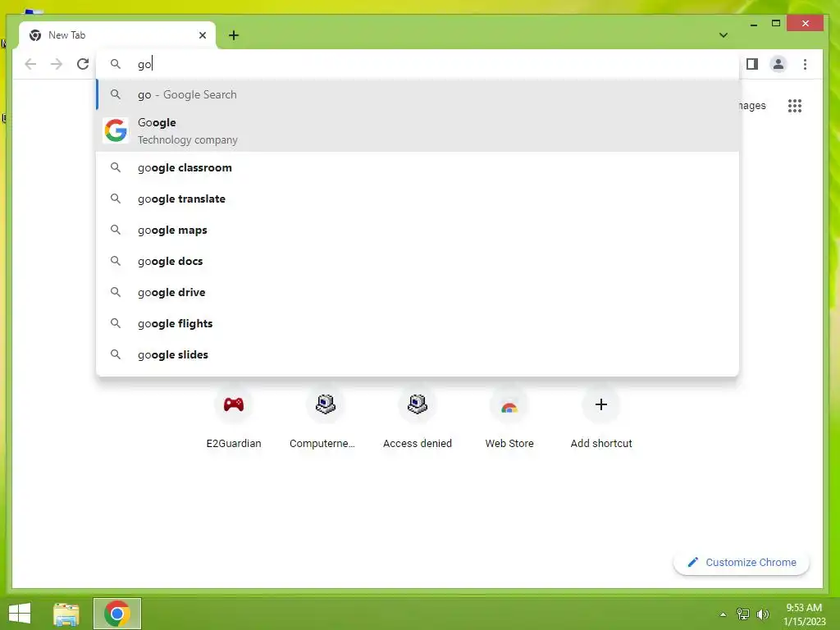Close the New Tab tab
The height and width of the screenshot is (630, 840).
[203, 35]
